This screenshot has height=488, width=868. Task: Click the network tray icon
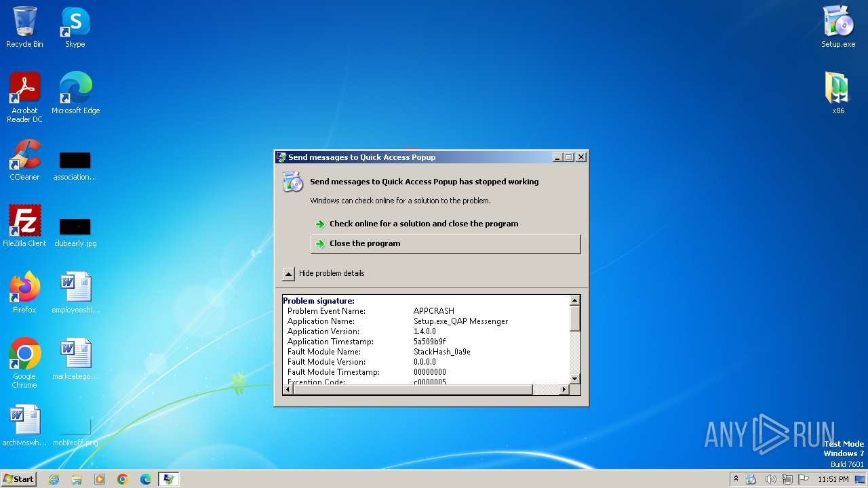787,479
